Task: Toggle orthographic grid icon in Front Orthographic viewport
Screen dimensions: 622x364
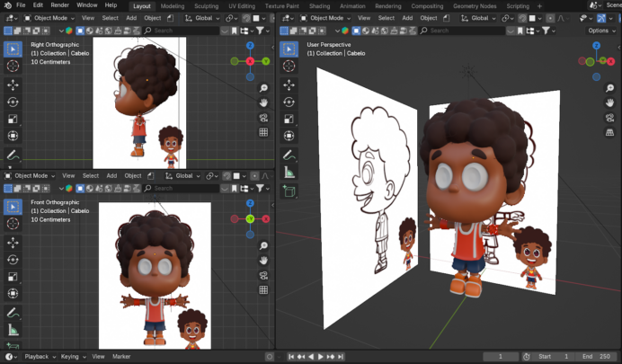Action: (x=263, y=290)
